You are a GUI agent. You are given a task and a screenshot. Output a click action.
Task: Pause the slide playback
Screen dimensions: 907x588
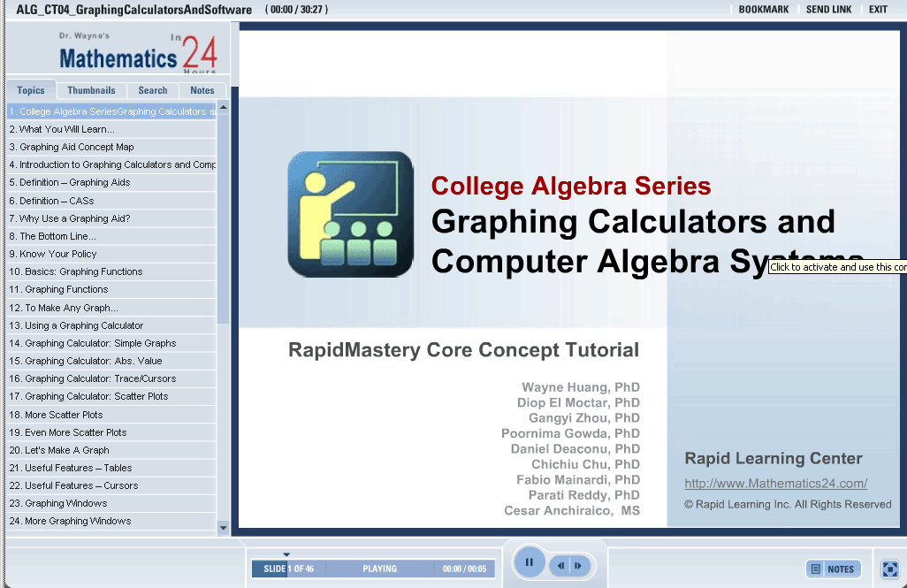coord(530,562)
